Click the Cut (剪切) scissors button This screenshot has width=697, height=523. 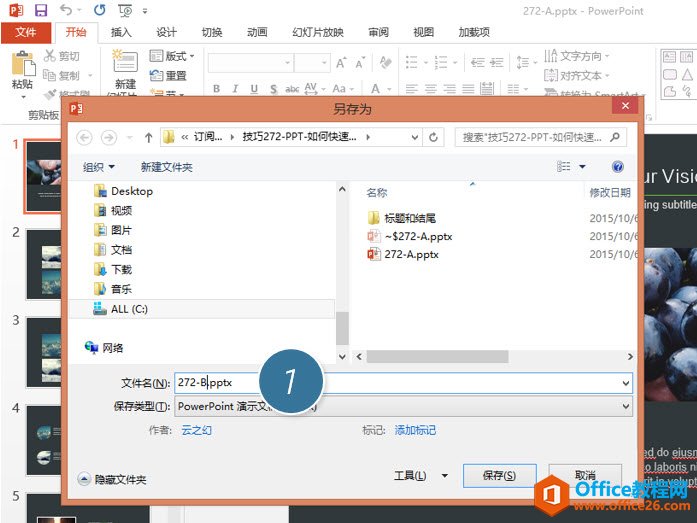pyautogui.click(x=62, y=56)
